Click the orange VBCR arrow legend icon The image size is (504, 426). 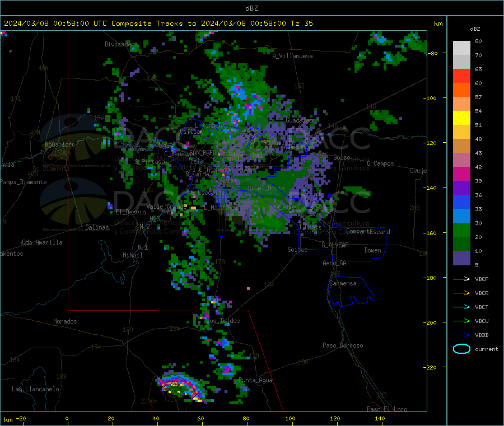pos(461,293)
